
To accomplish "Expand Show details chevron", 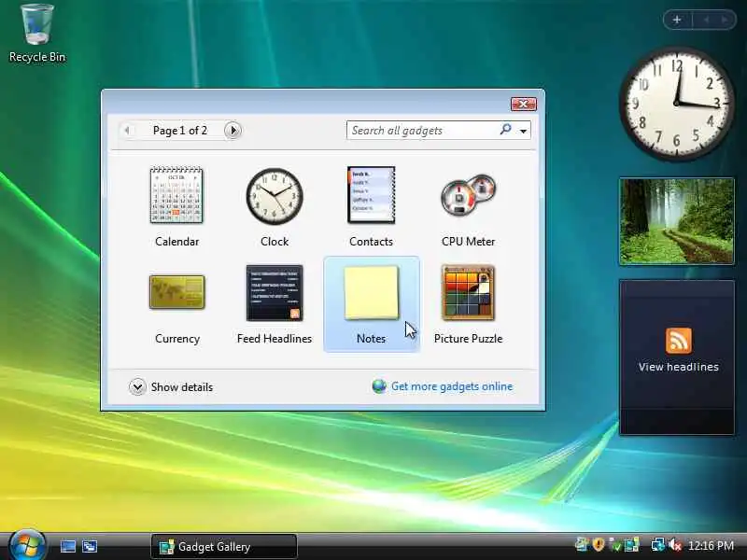I will click(x=137, y=386).
